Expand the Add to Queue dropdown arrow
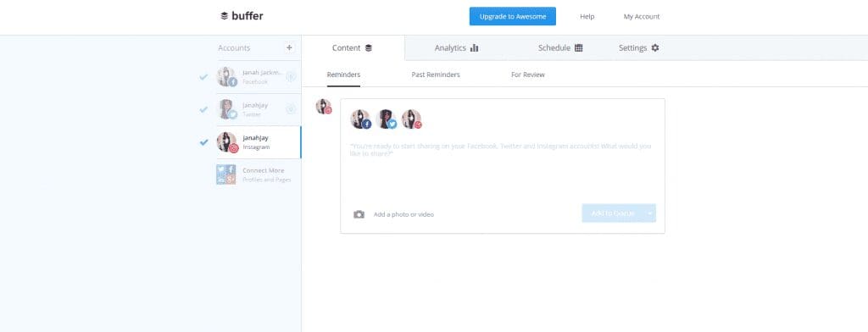Viewport: 868px width, 332px height. tap(650, 213)
